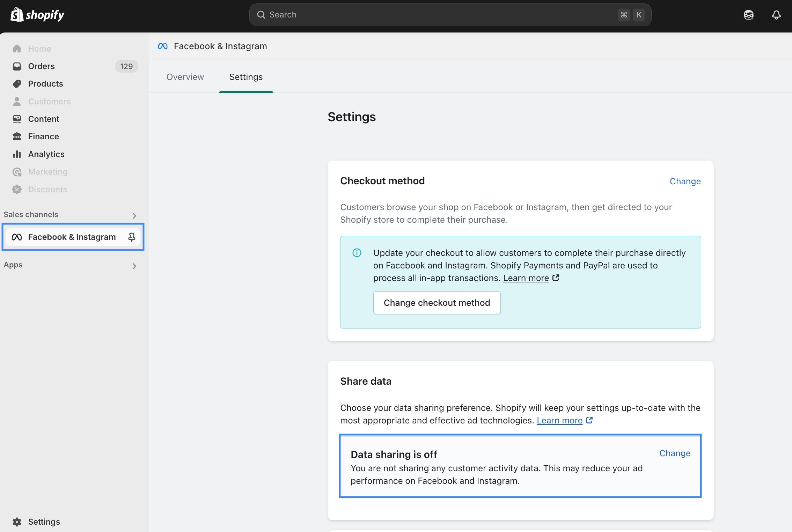Click the Facebook & Instagram page title
The image size is (792, 532).
220,46
